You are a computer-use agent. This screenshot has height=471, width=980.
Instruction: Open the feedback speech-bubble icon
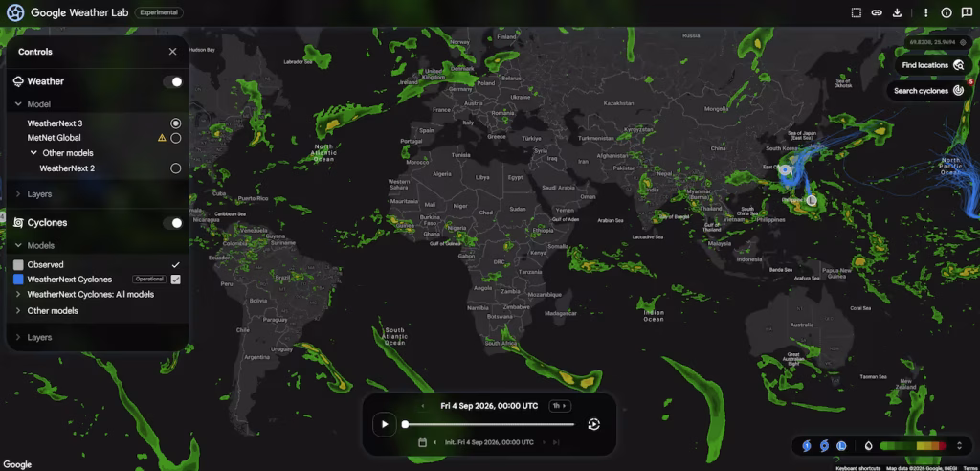point(967,12)
